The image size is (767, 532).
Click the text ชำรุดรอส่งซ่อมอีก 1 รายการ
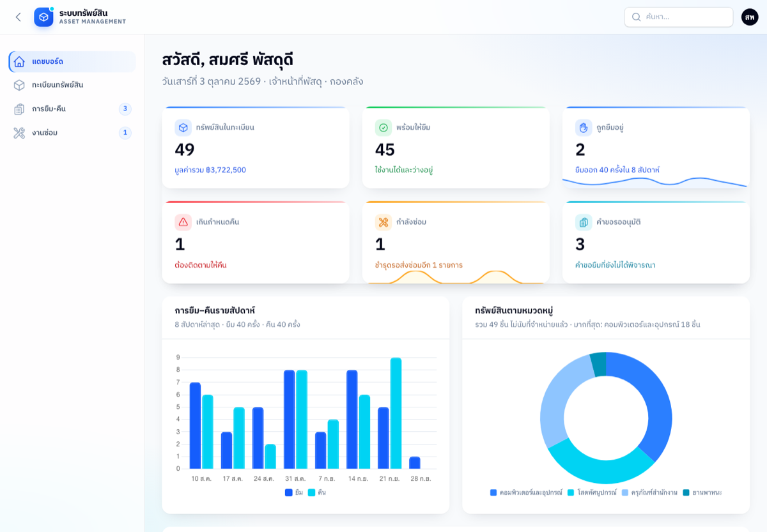(419, 264)
